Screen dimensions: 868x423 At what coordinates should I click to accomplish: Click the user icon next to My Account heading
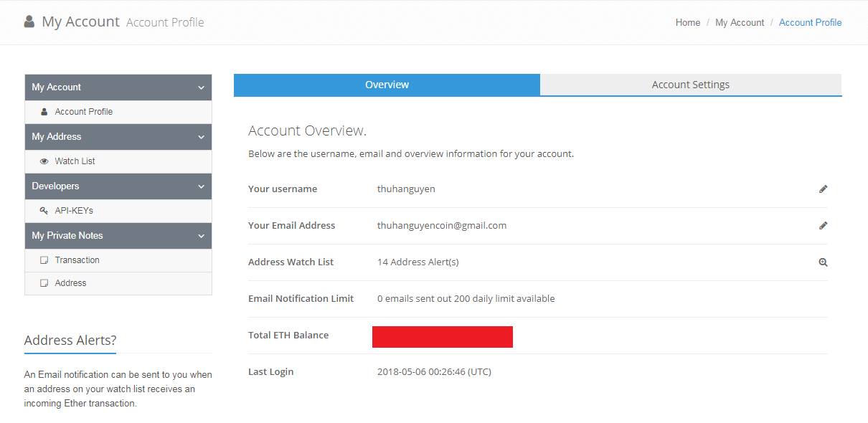[29, 22]
